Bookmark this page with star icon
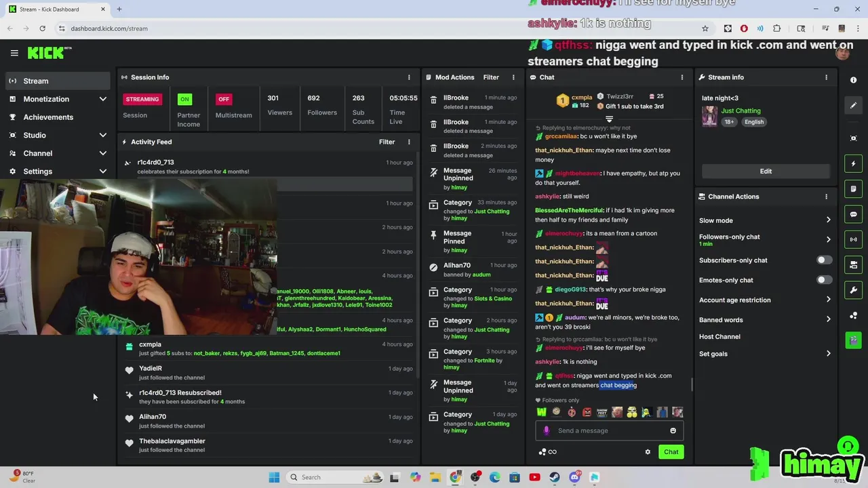This screenshot has width=868, height=488. [705, 28]
